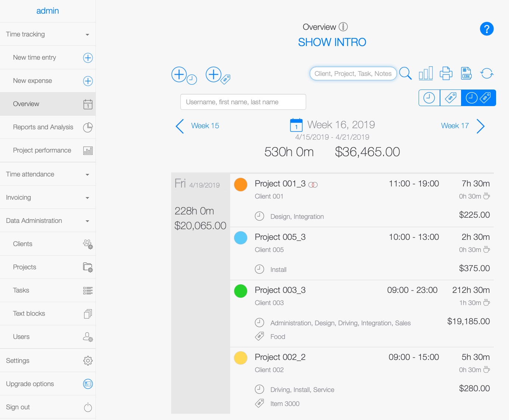
Task: Open Reports and Analysis from sidebar
Action: tap(43, 127)
